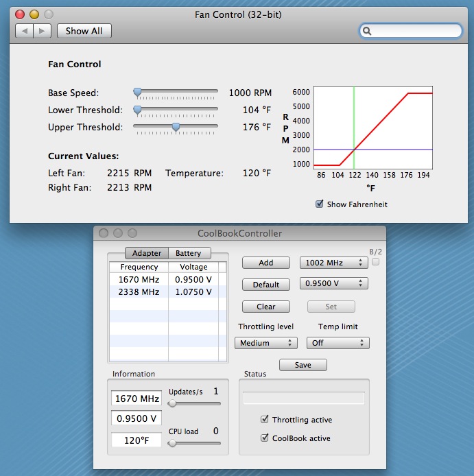
Task: Click the Voltage column header
Action: tap(193, 267)
